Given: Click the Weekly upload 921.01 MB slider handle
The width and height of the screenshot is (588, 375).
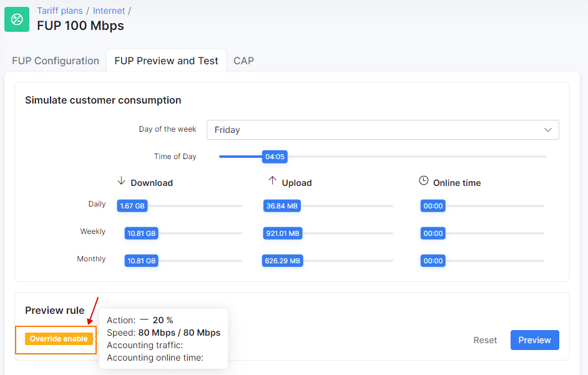Looking at the screenshot, I should tap(283, 233).
